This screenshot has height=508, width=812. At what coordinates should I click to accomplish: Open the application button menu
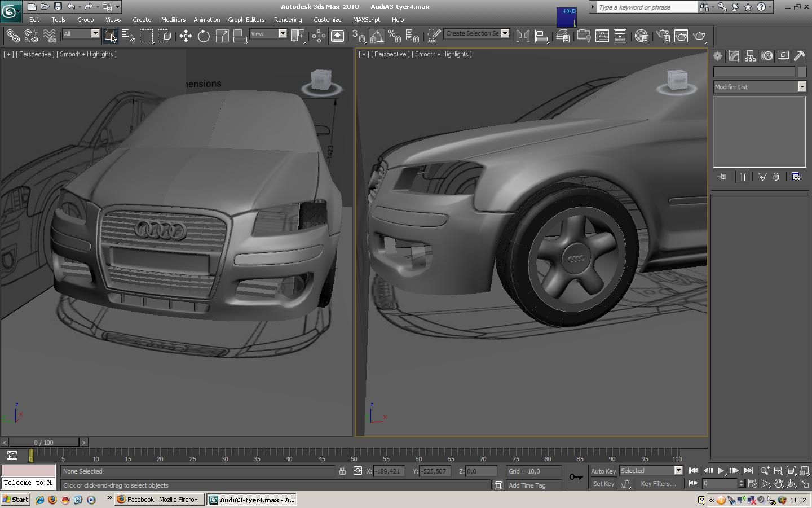(11, 10)
